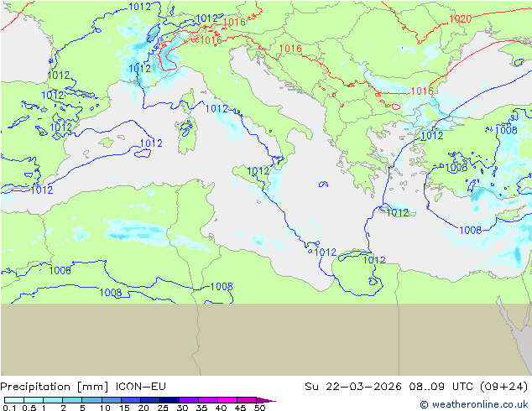Viewport: 532px width, 411px height.
Task: Select the 5–10 mm legend color swatch
Action: (x=91, y=400)
